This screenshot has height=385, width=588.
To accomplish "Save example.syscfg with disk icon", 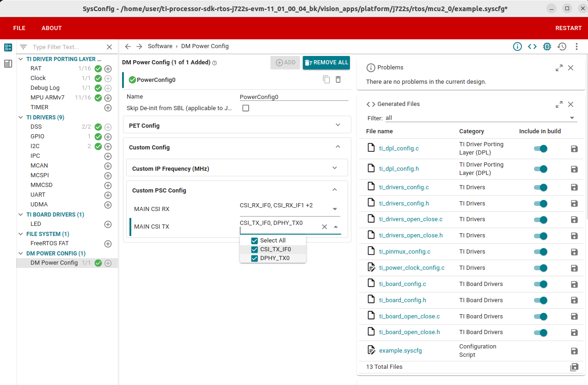I will click(x=574, y=351).
